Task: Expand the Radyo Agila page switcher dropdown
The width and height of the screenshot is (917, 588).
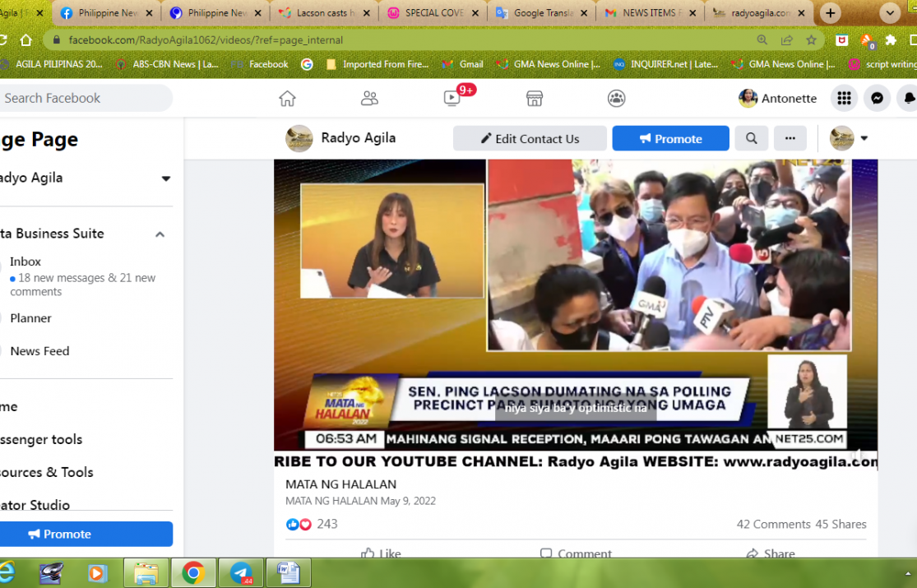Action: tap(165, 178)
